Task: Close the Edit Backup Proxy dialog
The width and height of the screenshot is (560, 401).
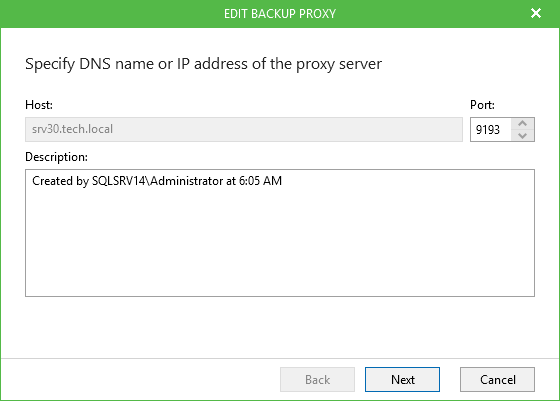Action: (x=536, y=14)
